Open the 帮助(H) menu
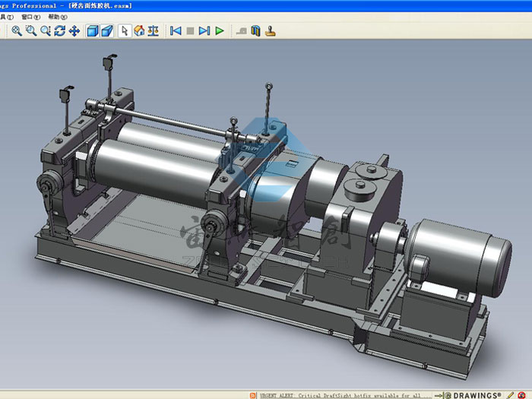Image resolution: width=532 pixels, height=399 pixels. click(x=58, y=17)
